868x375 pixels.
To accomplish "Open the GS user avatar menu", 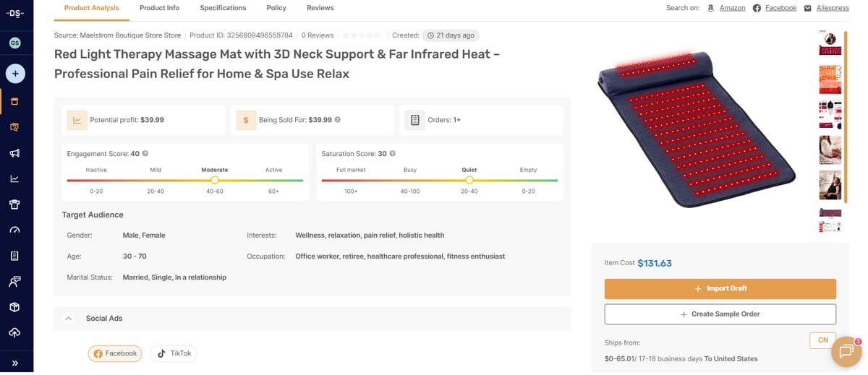I will coord(14,43).
